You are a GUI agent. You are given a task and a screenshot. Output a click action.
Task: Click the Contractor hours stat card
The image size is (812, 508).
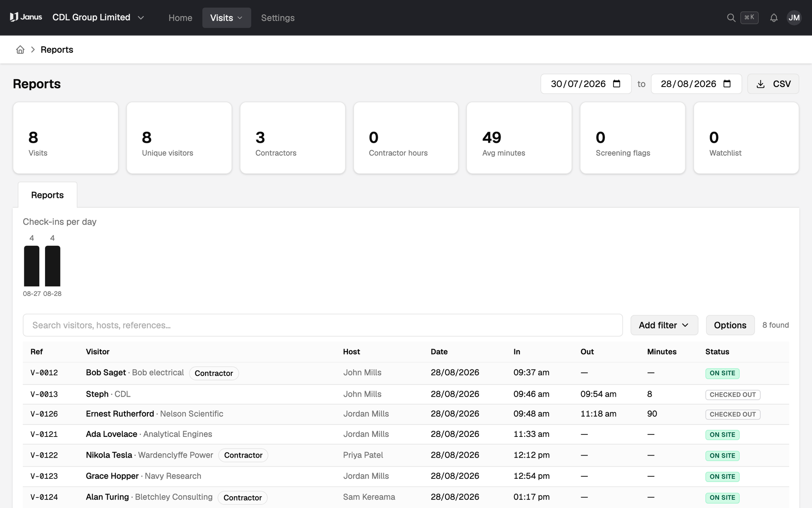(x=406, y=138)
